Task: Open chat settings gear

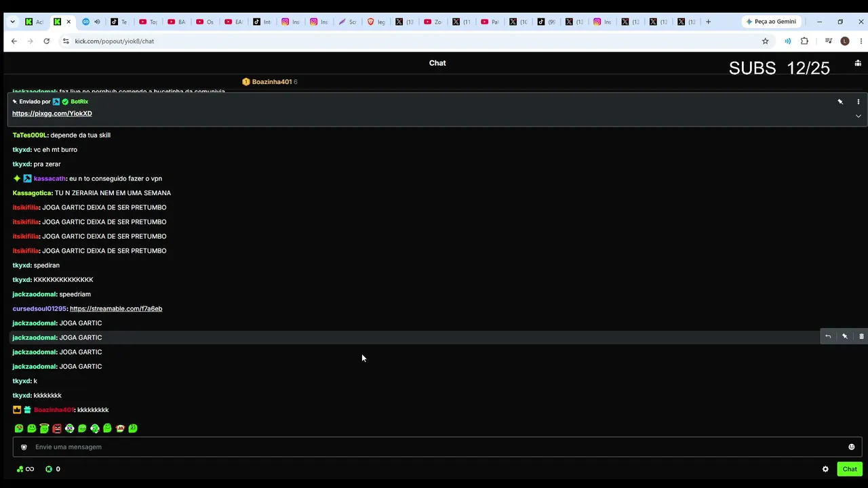Action: (x=825, y=469)
